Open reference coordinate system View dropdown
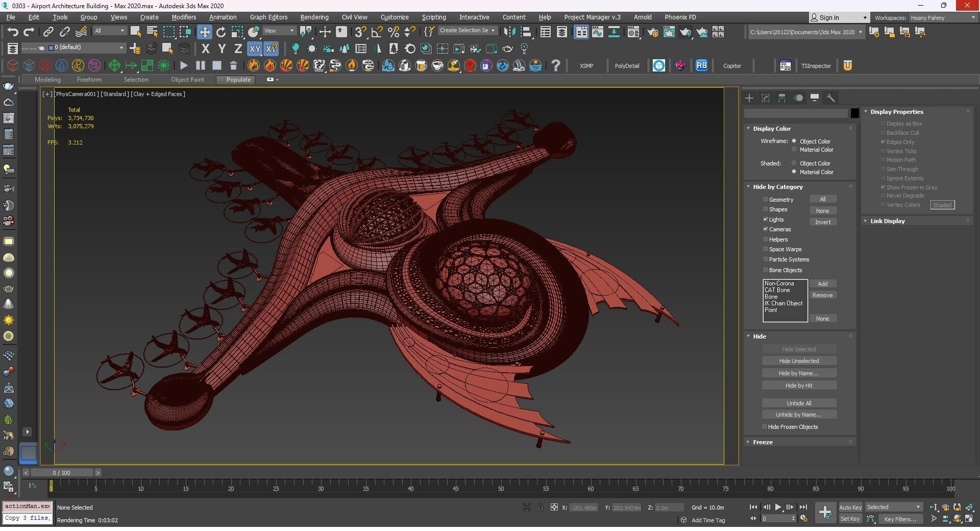980x531 pixels. pos(279,31)
